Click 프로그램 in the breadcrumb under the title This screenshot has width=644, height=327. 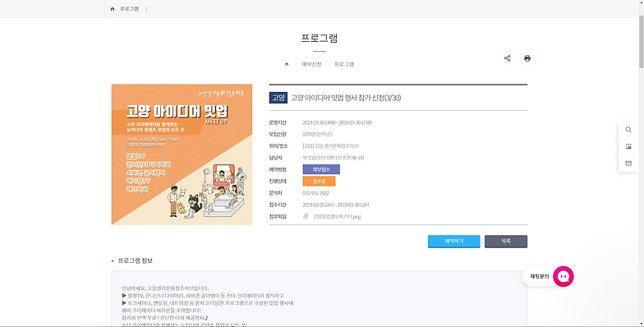pos(343,64)
